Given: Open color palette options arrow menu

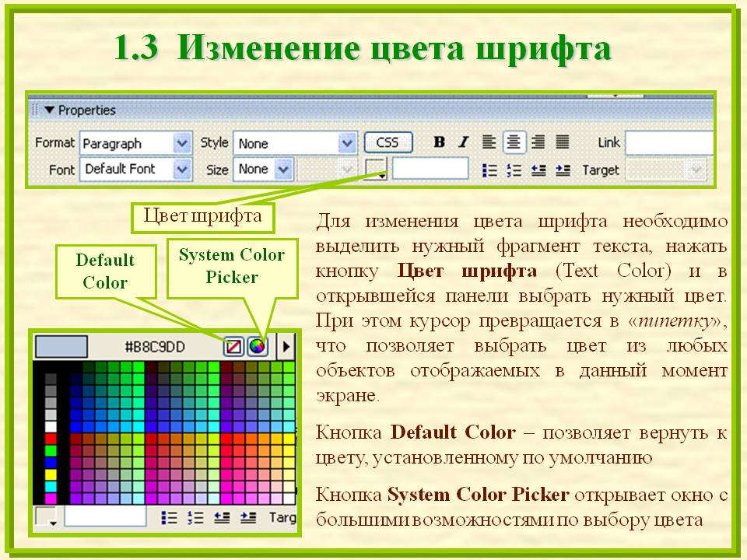Looking at the screenshot, I should [286, 346].
